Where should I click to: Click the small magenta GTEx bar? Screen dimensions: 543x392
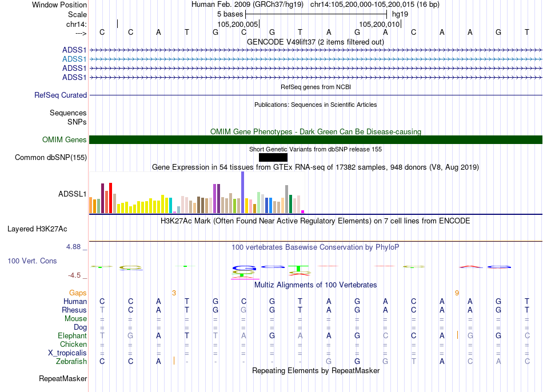[x=302, y=211]
